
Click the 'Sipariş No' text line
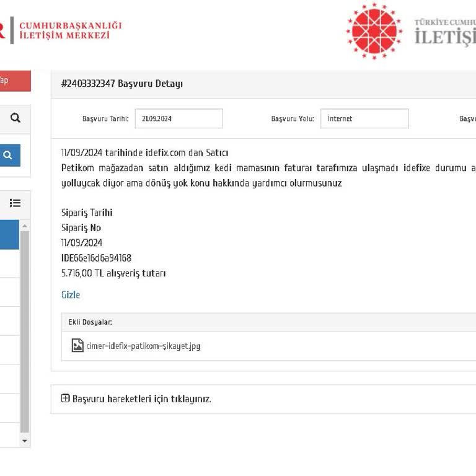[x=81, y=227]
